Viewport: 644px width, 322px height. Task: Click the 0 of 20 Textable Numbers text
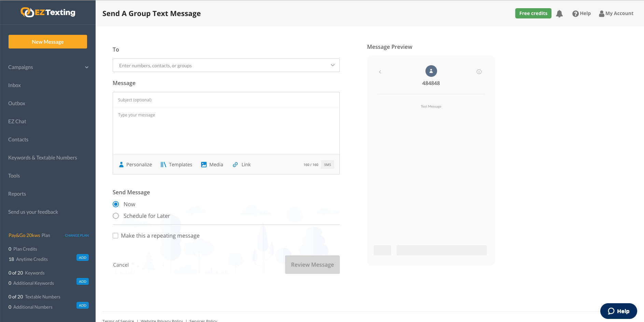[34, 297]
